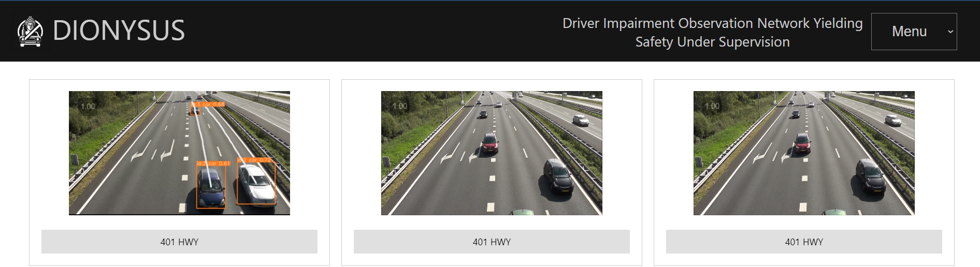Click the 1.00 overlay on the third feed
The image size is (980, 267).
pos(712,106)
